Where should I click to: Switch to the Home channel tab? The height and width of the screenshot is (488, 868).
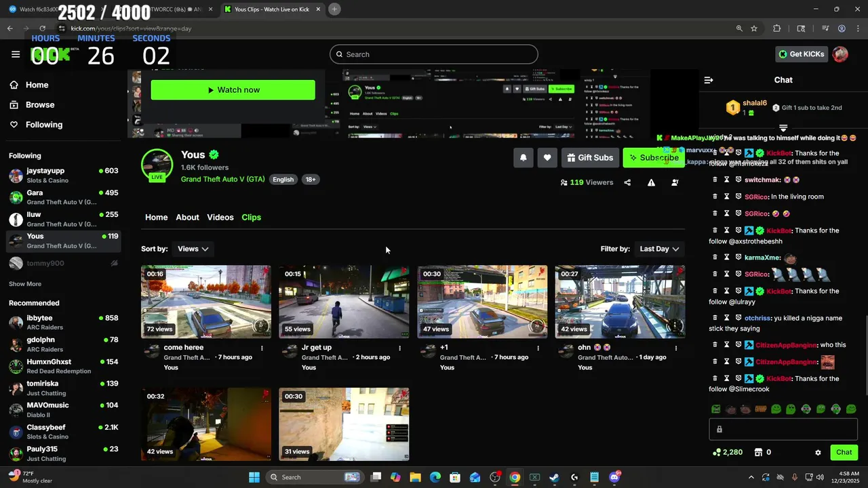tap(156, 218)
